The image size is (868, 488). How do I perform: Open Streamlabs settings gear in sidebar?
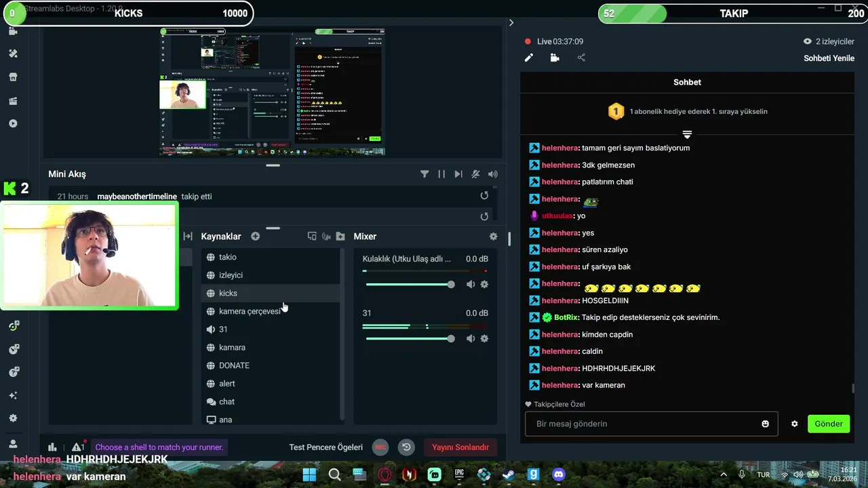(x=13, y=418)
